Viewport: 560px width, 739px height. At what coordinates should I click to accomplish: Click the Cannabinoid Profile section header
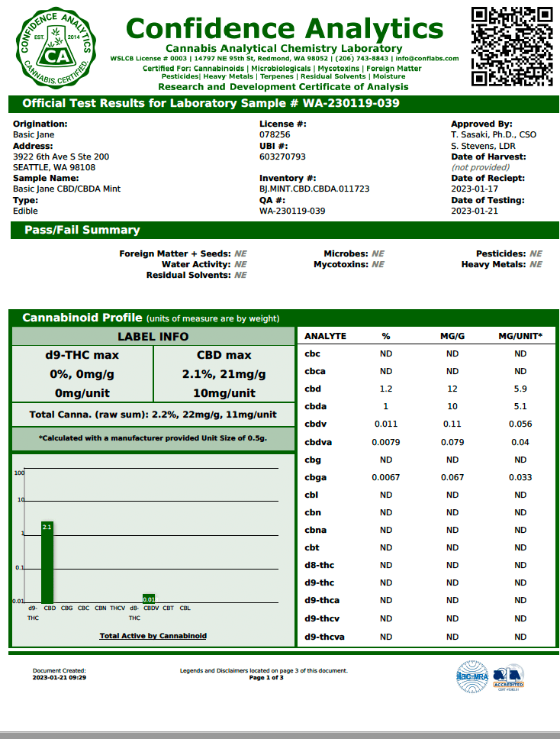(x=284, y=318)
